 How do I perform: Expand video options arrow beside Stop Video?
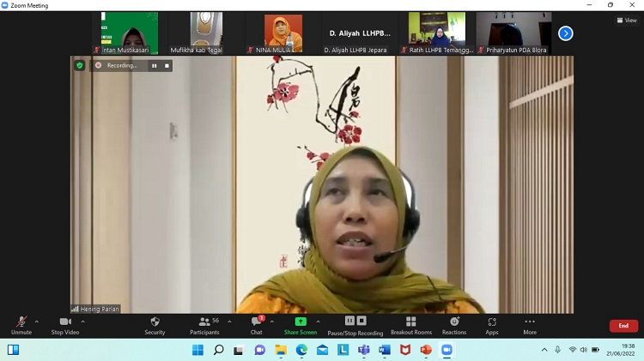pos(82,322)
